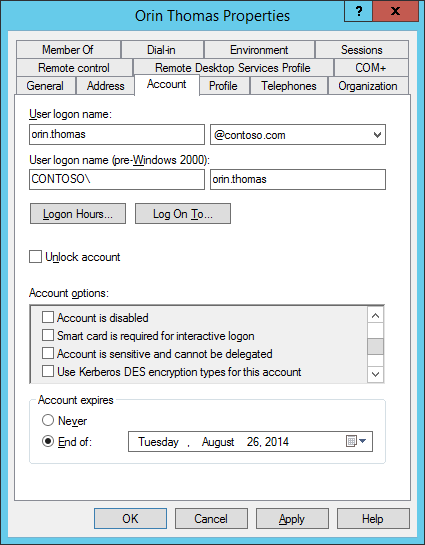425x545 pixels.
Task: Check Account is sensitive and cannot be delegated
Action: point(48,353)
